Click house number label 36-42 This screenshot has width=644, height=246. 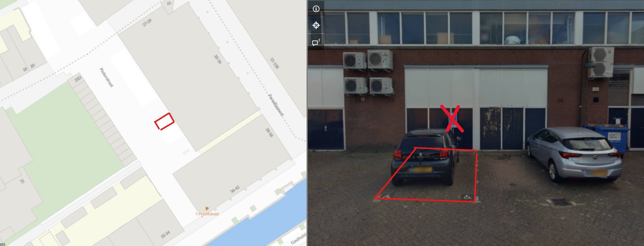(235, 189)
